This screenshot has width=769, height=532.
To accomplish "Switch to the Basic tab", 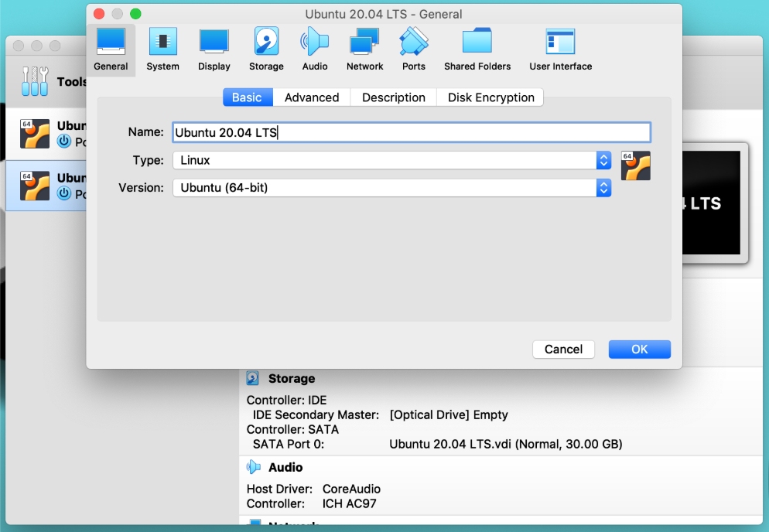I will click(x=248, y=97).
